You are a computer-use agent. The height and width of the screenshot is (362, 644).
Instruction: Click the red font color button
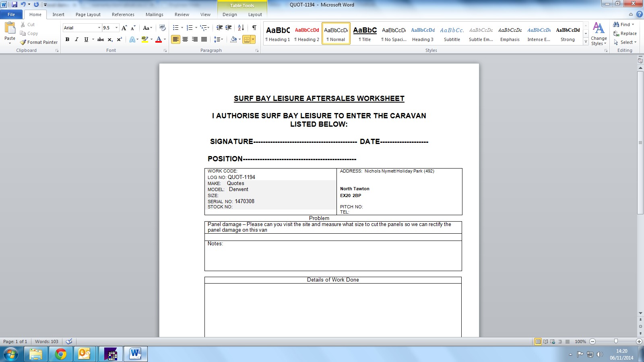[159, 39]
